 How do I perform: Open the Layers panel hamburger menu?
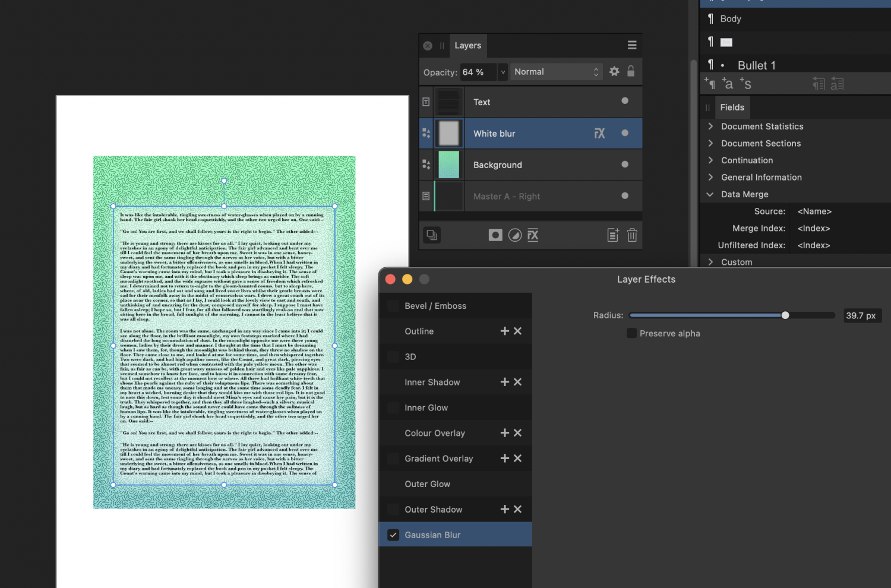pyautogui.click(x=631, y=45)
